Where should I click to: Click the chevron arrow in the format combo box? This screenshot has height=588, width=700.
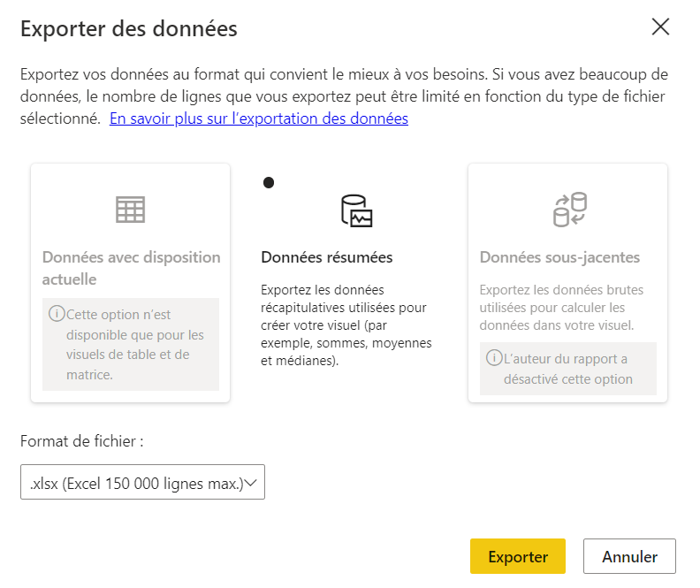pos(251,483)
